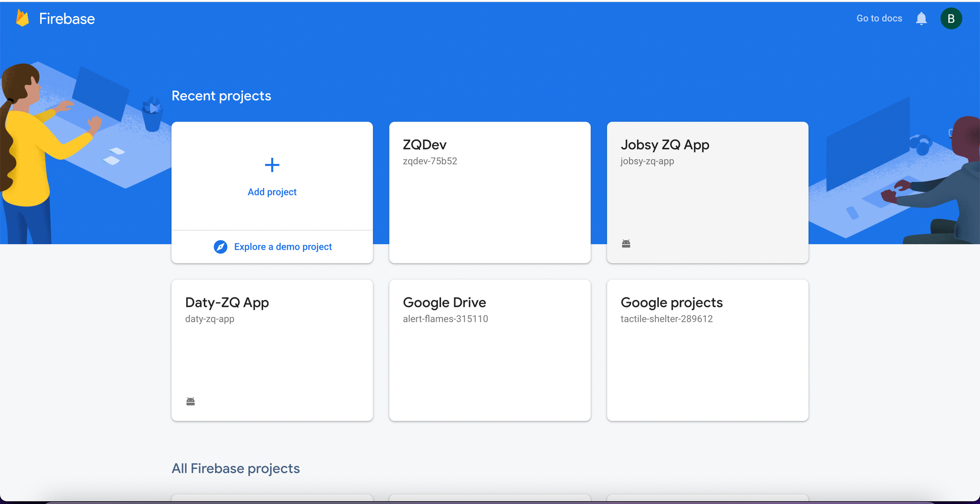Select the project ID daty-zq-app
Image resolution: width=980 pixels, height=504 pixels.
(210, 319)
